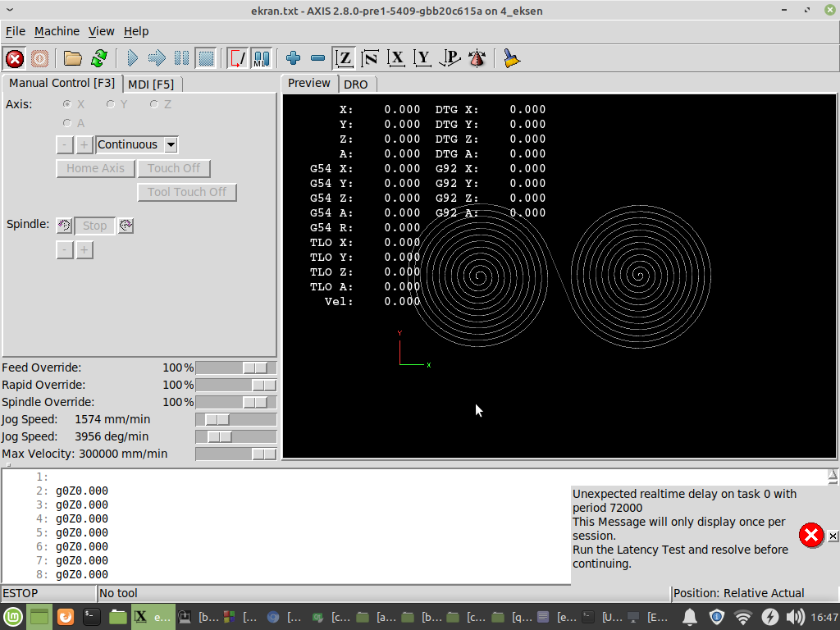Start spindle counterclockwise icon
Image resolution: width=840 pixels, height=630 pixels.
(64, 226)
